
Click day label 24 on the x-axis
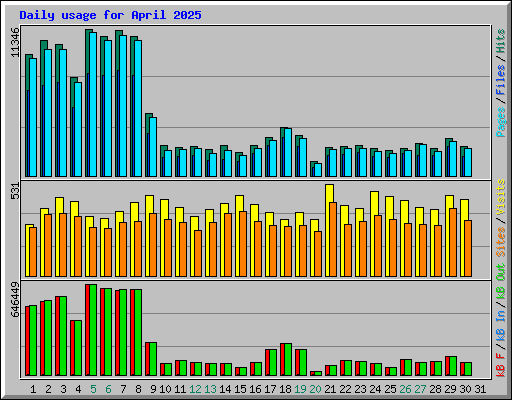(x=375, y=389)
